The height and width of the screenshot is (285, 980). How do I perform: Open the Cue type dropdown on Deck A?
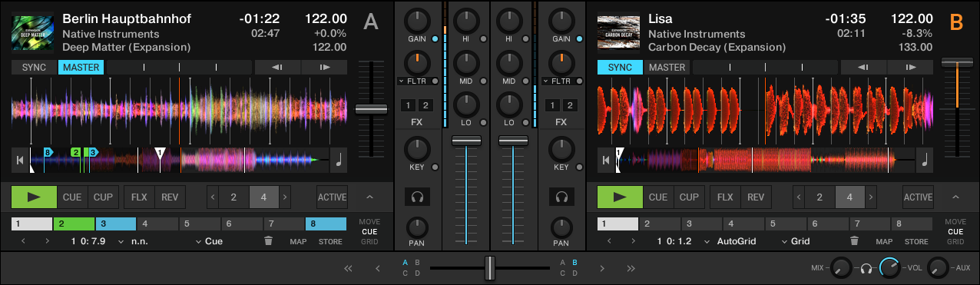(210, 241)
